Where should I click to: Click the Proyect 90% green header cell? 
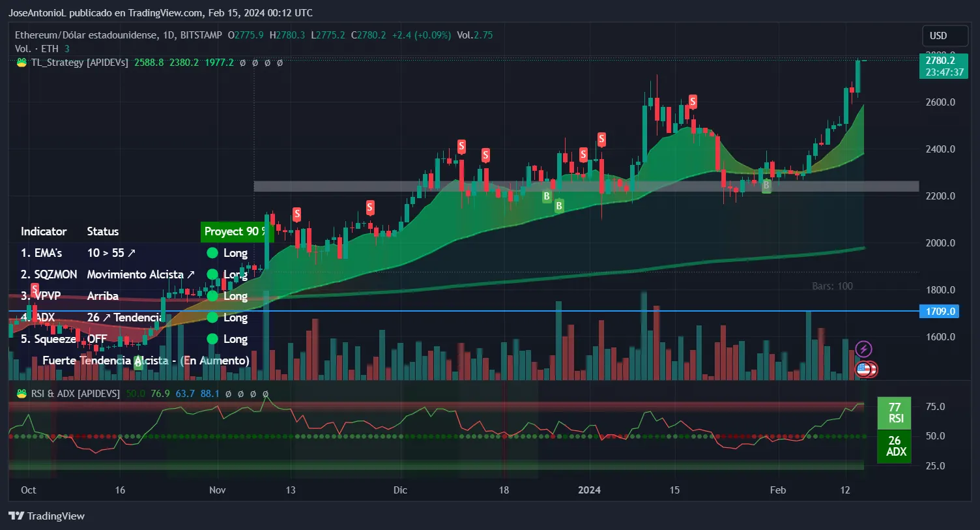point(234,231)
